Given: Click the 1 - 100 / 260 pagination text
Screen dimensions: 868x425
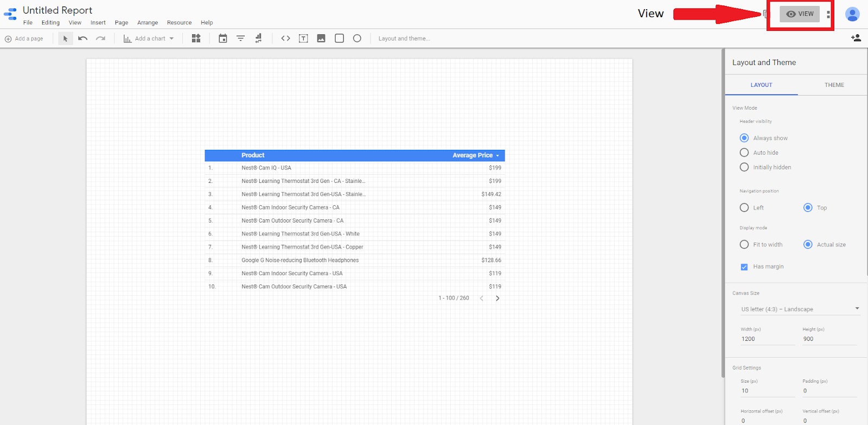Looking at the screenshot, I should tap(454, 298).
